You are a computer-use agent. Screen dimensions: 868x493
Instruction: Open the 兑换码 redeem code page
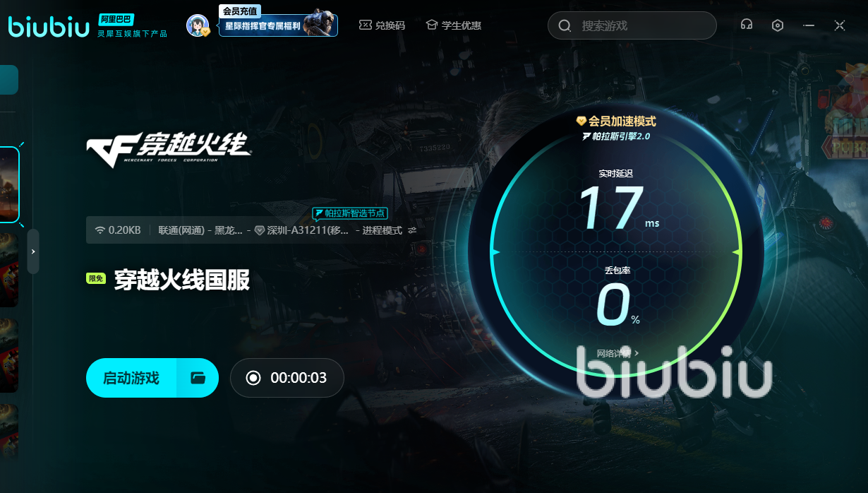(x=382, y=25)
